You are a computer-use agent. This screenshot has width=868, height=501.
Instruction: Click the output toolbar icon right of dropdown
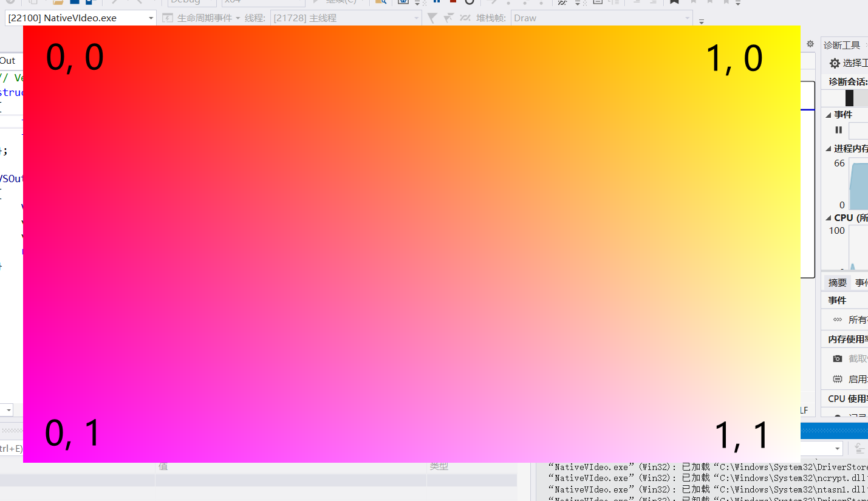click(860, 449)
